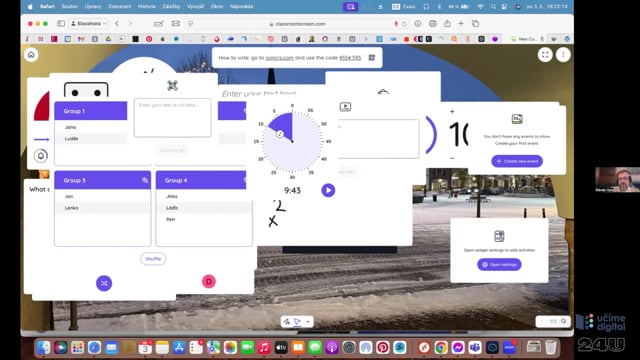640x360 pixels.
Task: Click the video widget icon
Action: (x=345, y=107)
